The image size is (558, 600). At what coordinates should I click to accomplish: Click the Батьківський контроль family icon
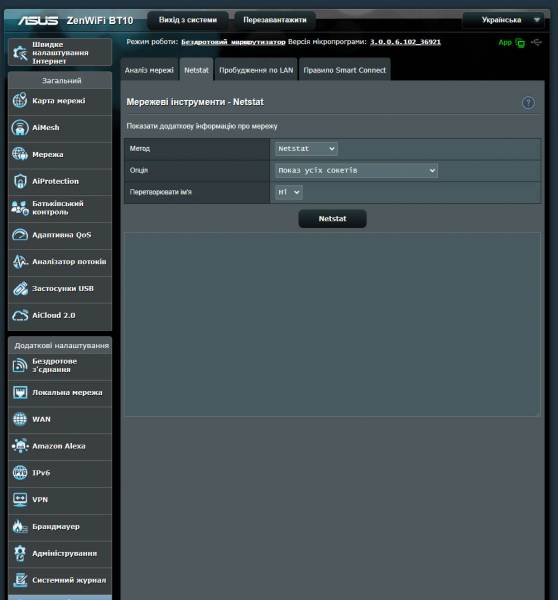(20, 208)
